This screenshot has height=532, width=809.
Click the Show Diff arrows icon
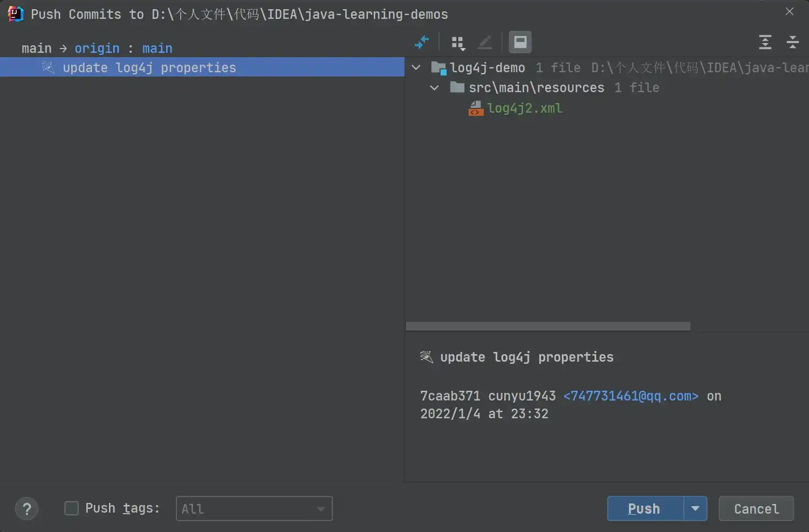pos(422,42)
